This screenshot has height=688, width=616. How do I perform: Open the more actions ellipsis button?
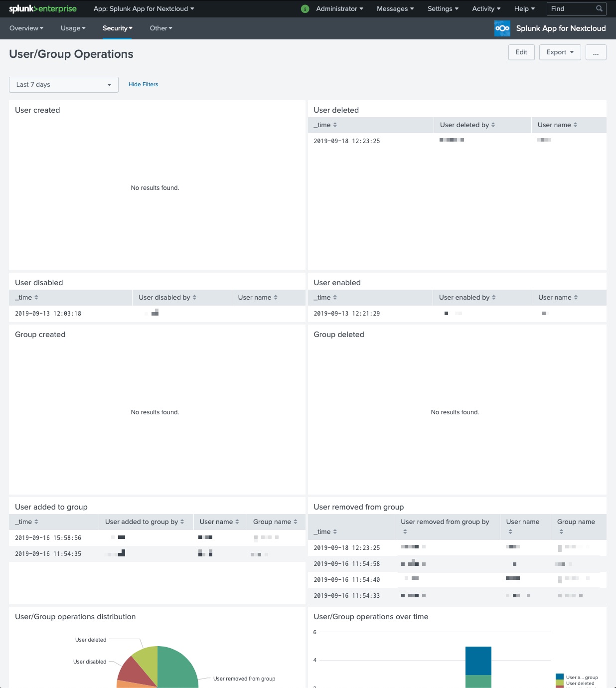pyautogui.click(x=596, y=52)
